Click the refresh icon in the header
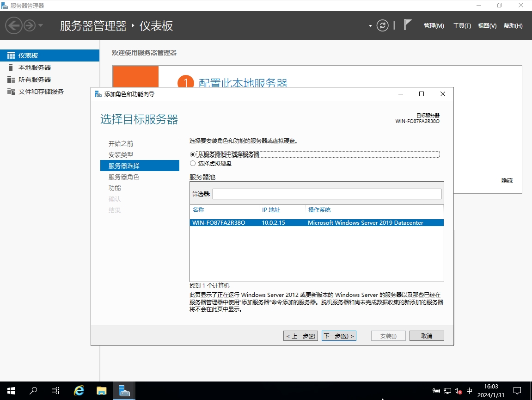 click(x=382, y=25)
